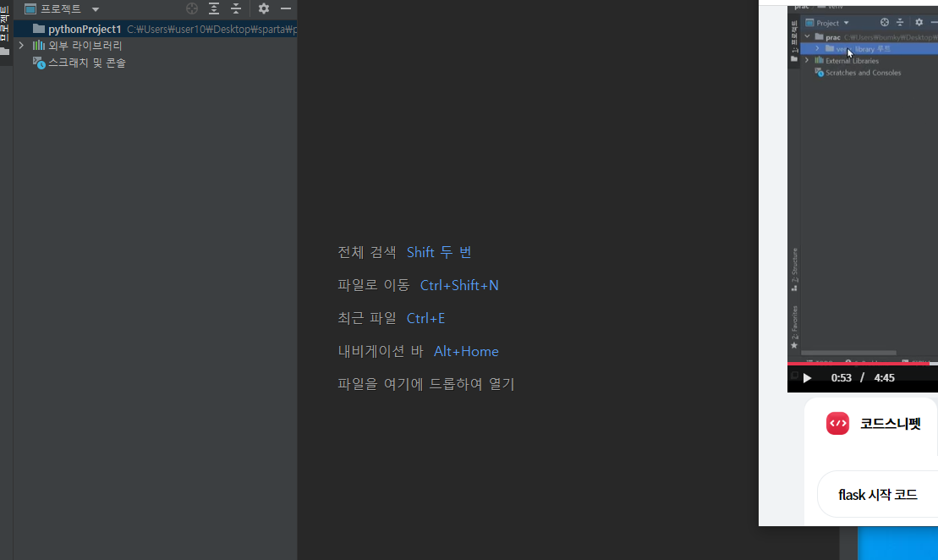This screenshot has height=560, width=938.
Task: Click the project view window icon beside 프로젝트
Action: (x=30, y=9)
